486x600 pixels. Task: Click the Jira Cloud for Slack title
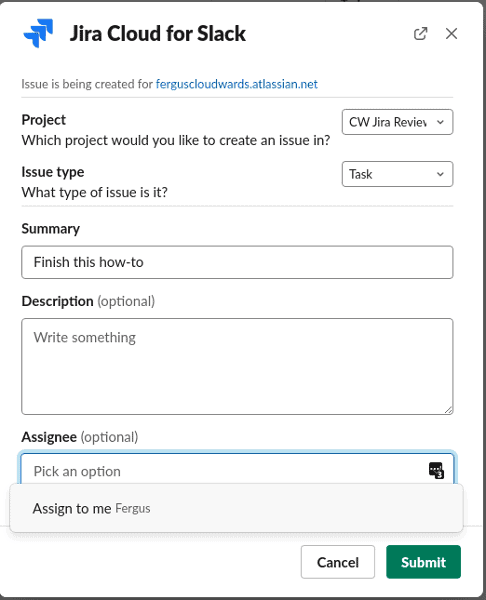coord(158,34)
